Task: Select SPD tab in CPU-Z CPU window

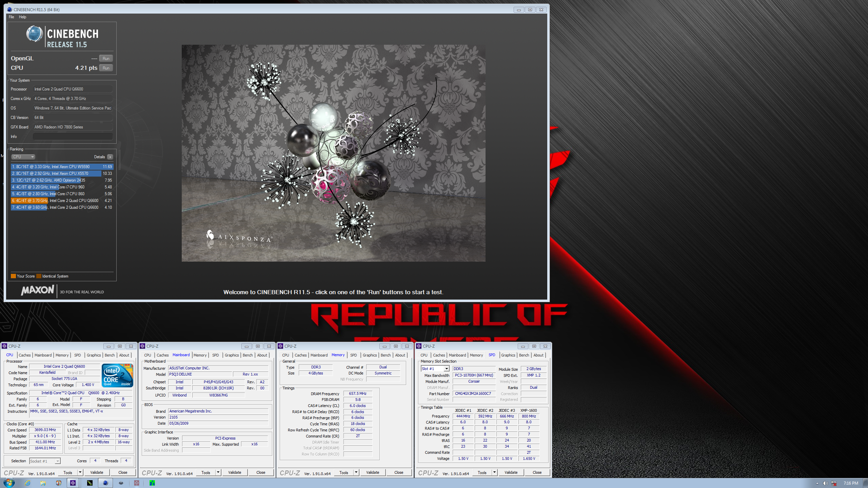Action: coord(78,355)
